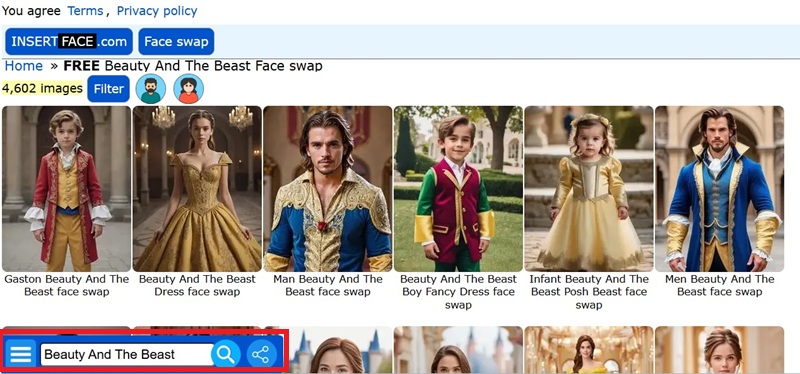800x374 pixels.
Task: Go to Home breadcrumb link
Action: click(23, 66)
